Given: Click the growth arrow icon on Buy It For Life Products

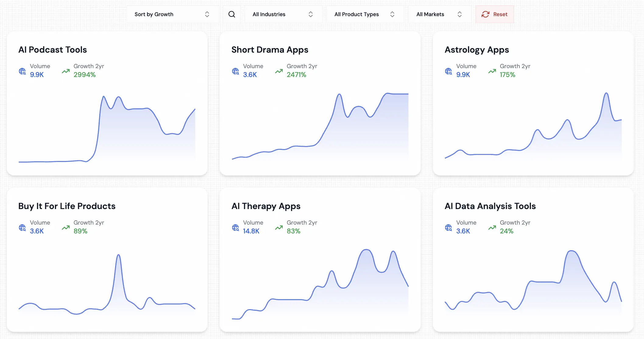Looking at the screenshot, I should 65,227.
